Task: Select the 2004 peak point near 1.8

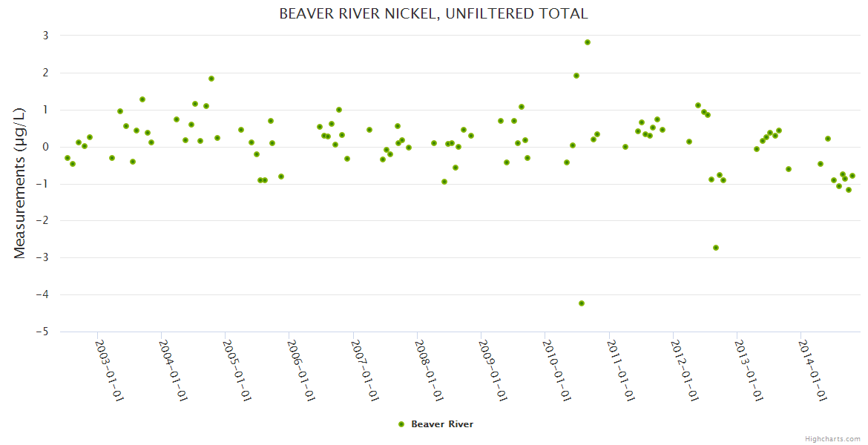Action: [x=211, y=79]
